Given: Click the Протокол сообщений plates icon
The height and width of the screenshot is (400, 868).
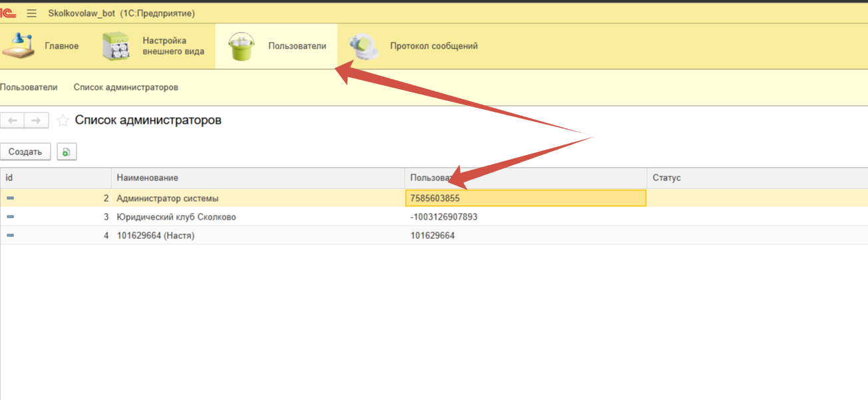Looking at the screenshot, I should pyautogui.click(x=363, y=47).
